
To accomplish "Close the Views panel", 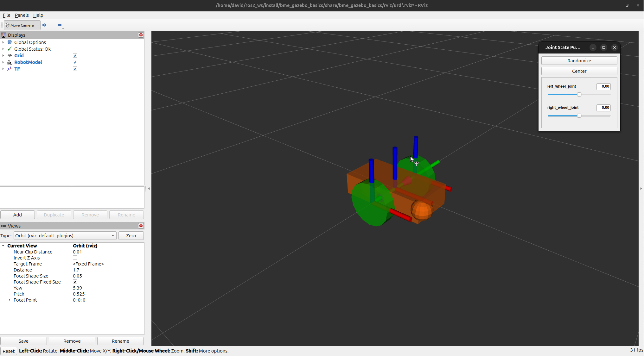I will 141,226.
